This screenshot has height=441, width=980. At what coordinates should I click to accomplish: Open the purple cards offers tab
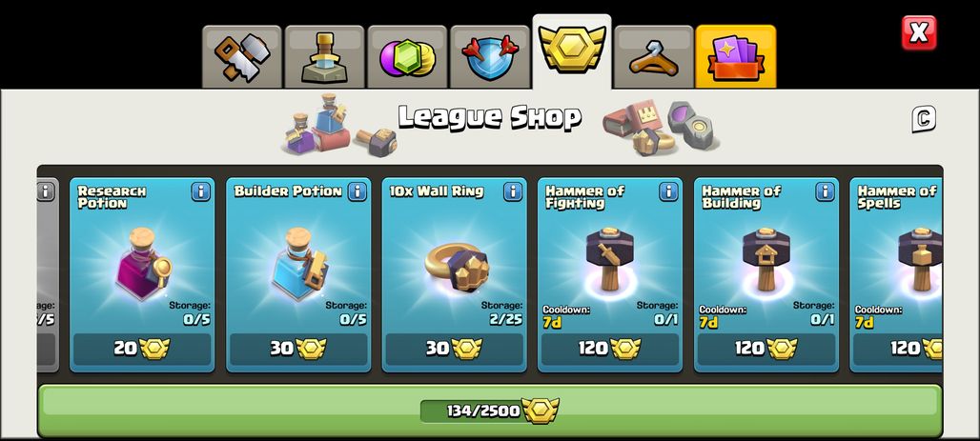pos(736,57)
